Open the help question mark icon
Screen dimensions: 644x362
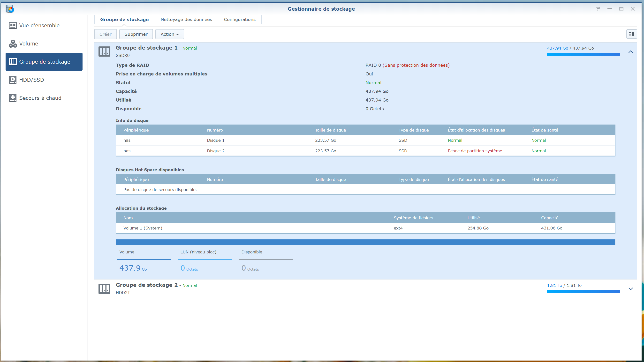point(598,9)
